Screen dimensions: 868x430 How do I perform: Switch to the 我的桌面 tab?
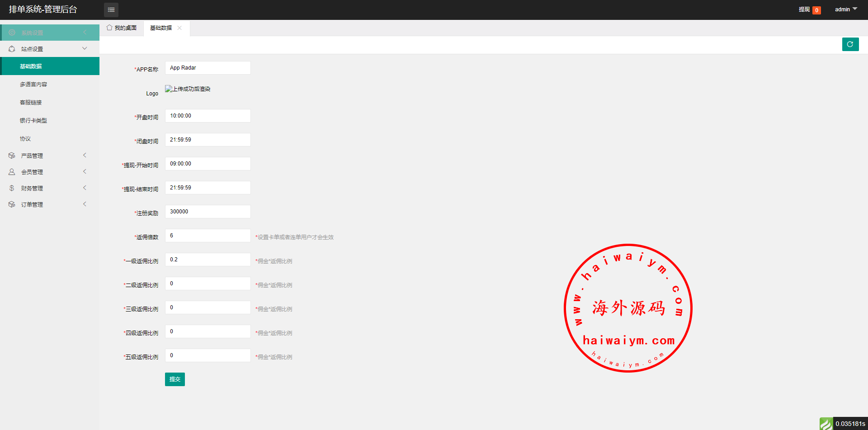point(122,28)
